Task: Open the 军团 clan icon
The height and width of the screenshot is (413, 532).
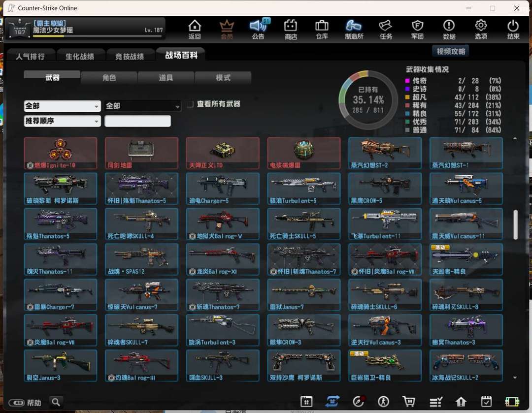Action: pyautogui.click(x=417, y=29)
